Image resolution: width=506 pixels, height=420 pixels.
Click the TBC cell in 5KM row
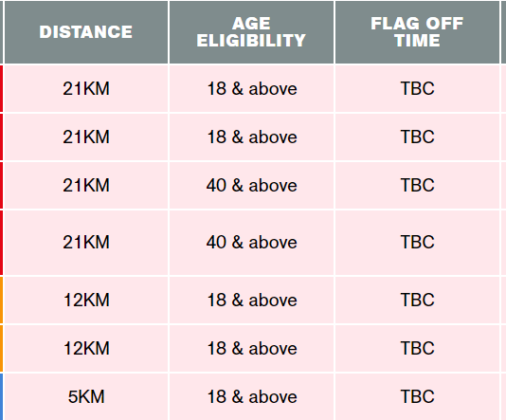point(417,396)
